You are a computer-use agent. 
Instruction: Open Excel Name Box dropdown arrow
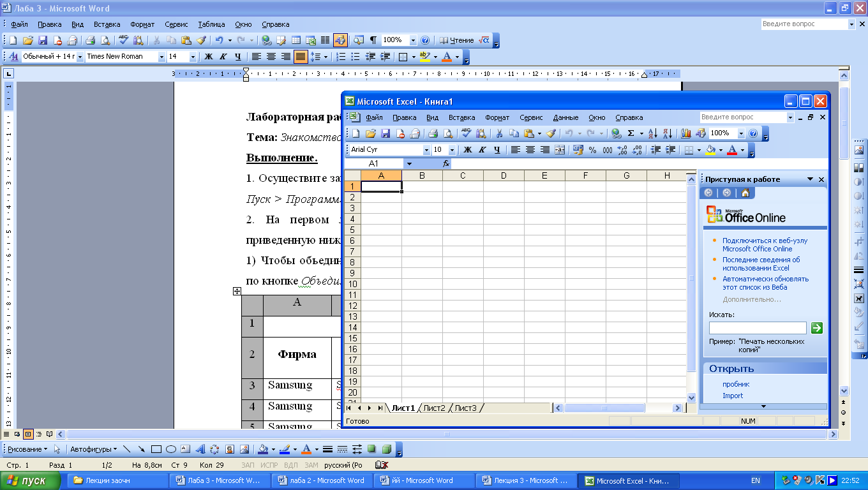click(410, 163)
